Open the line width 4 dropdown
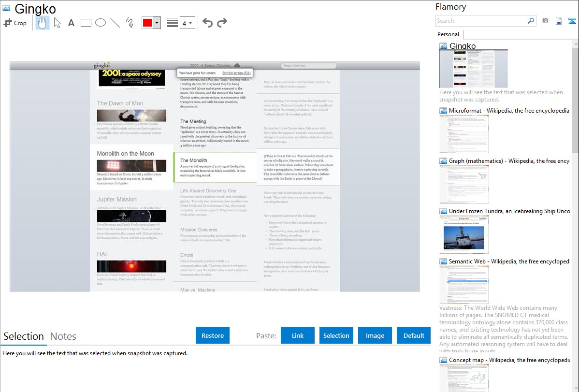 (x=187, y=23)
